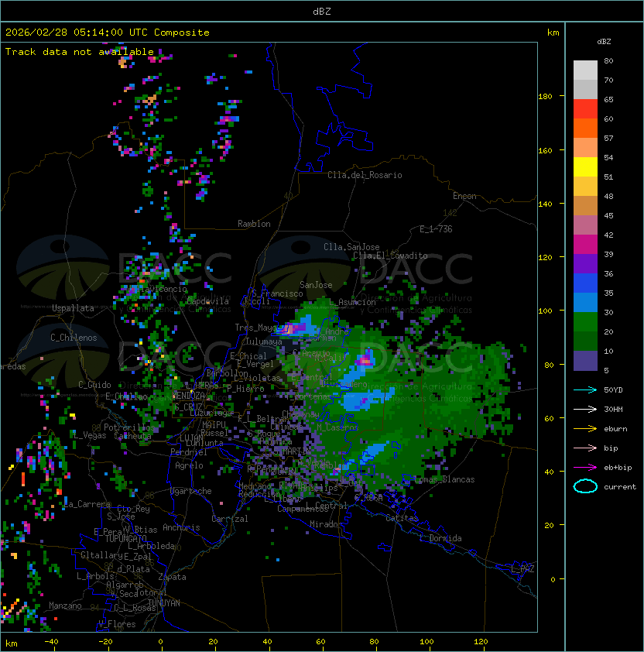Click the 'E_1-736' map label

point(436,229)
